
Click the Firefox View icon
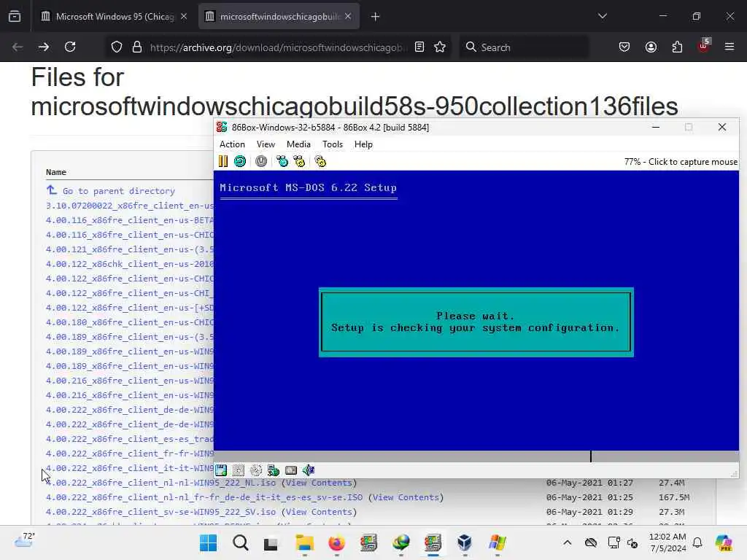click(15, 17)
